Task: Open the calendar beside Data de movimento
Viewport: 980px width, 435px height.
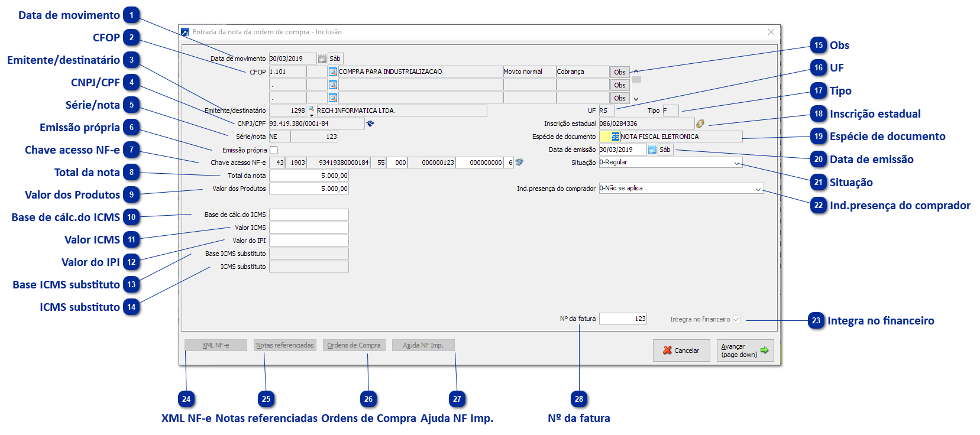Action: pos(322,59)
